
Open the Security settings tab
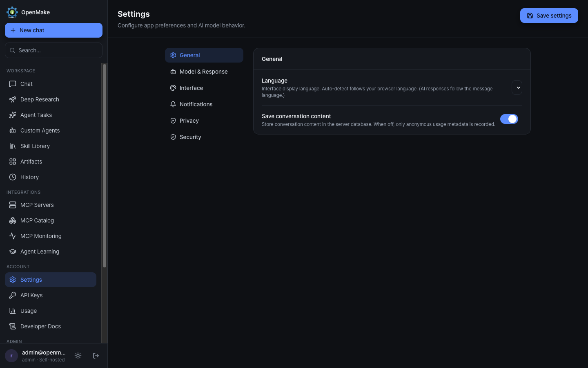[204, 137]
